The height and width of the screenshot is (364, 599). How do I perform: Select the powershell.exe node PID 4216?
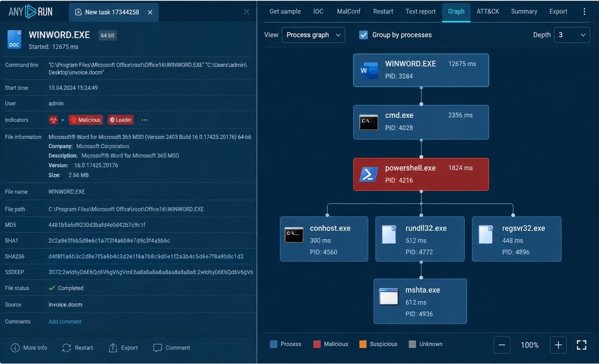point(421,174)
